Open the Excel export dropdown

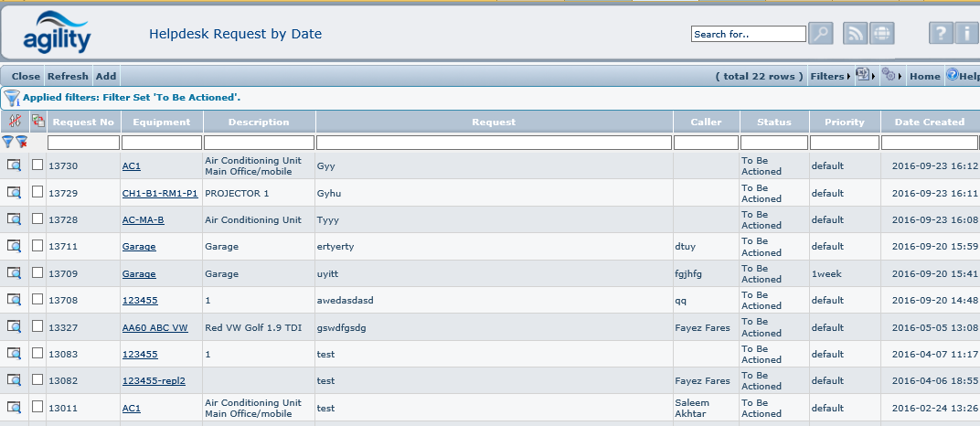point(864,77)
